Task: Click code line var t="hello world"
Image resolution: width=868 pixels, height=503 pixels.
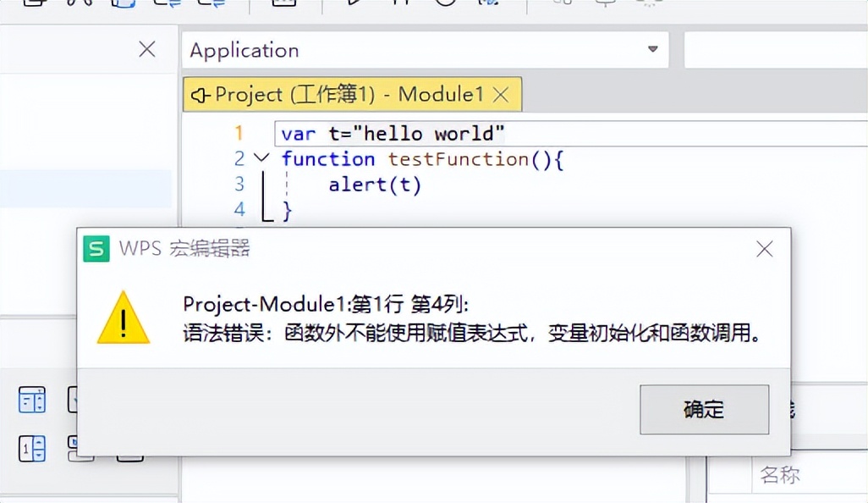Action: coord(393,134)
